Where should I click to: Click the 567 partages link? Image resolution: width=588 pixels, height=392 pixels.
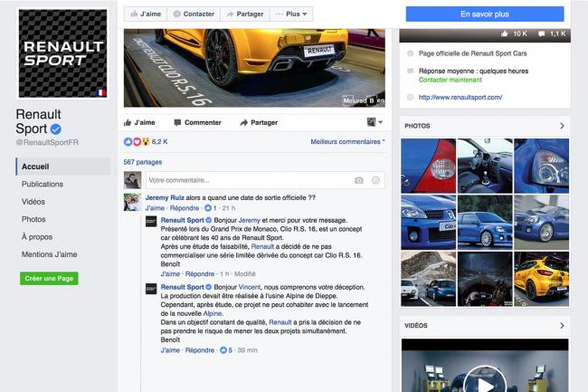click(143, 162)
